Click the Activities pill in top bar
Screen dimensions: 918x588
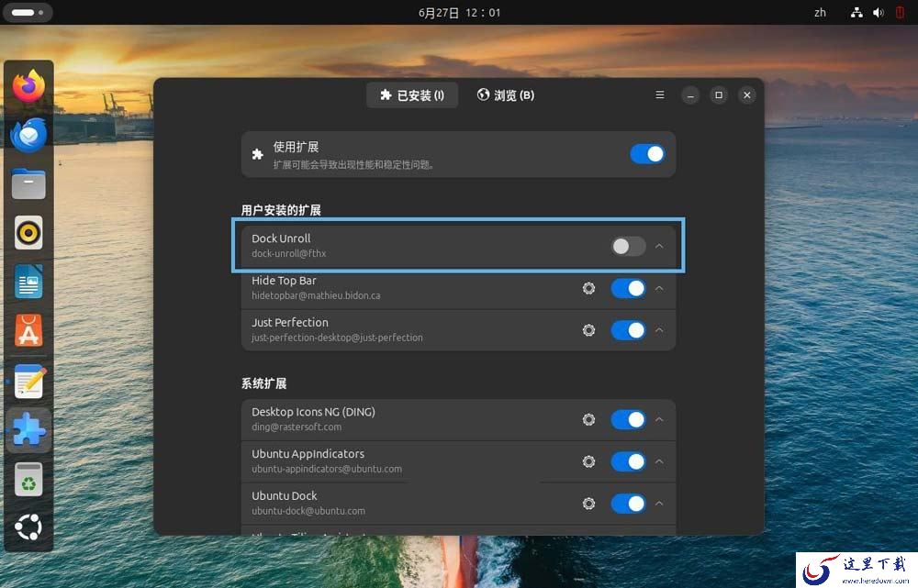(28, 12)
